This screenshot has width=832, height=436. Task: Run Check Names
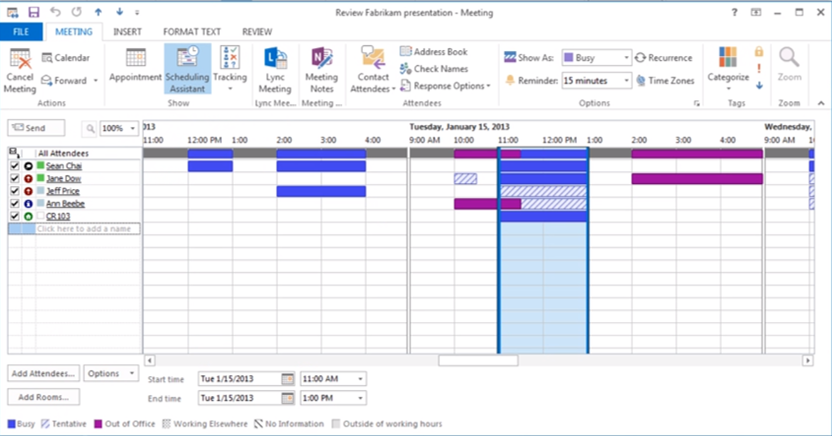click(434, 68)
